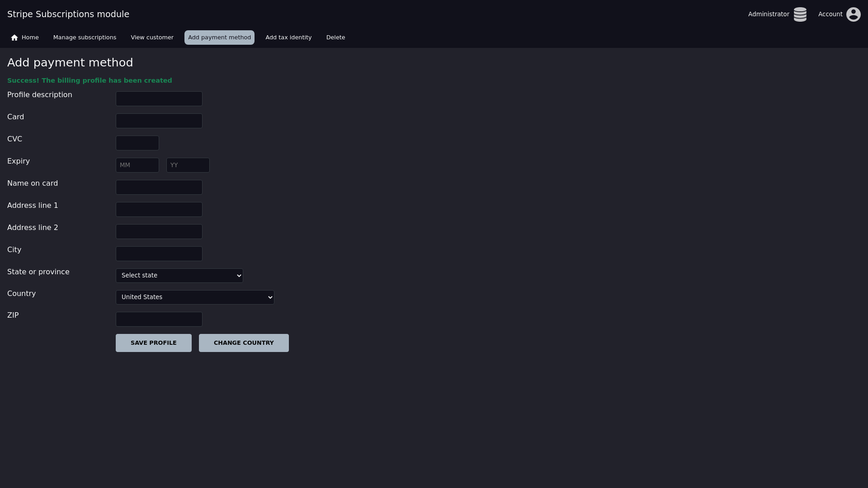868x488 pixels.
Task: Click the Administrator database icon
Action: click(800, 14)
